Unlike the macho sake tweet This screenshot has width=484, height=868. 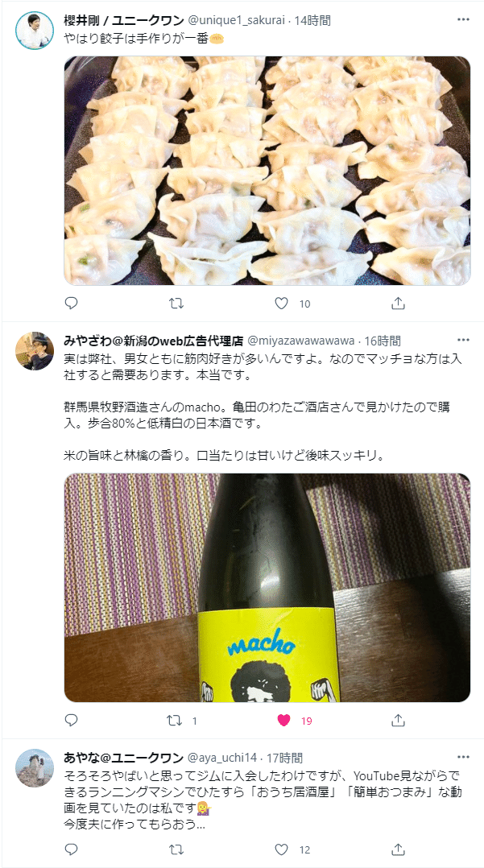283,720
